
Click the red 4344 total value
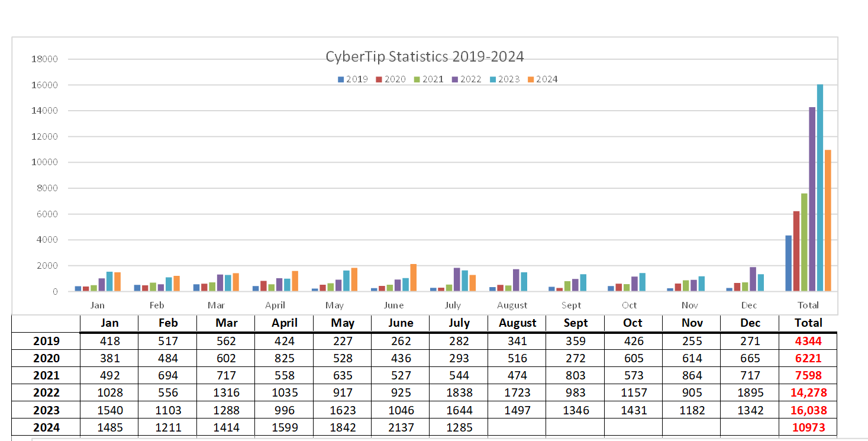click(x=808, y=341)
